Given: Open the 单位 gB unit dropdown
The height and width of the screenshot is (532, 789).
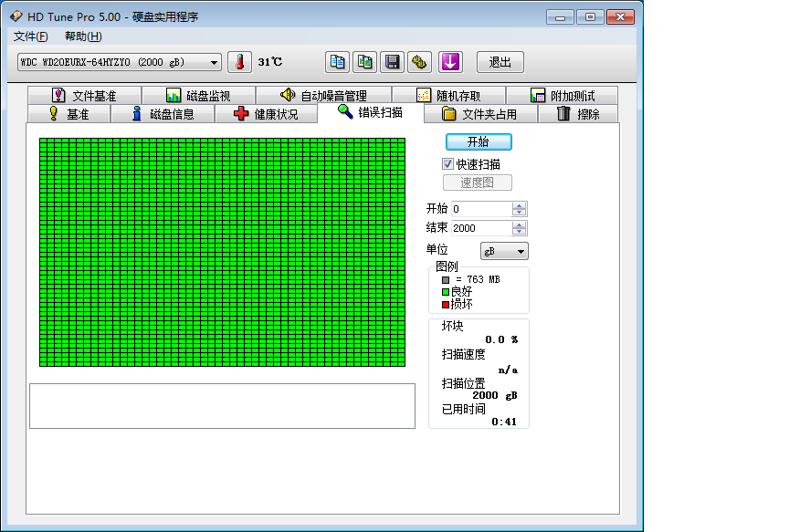Looking at the screenshot, I should tap(504, 251).
